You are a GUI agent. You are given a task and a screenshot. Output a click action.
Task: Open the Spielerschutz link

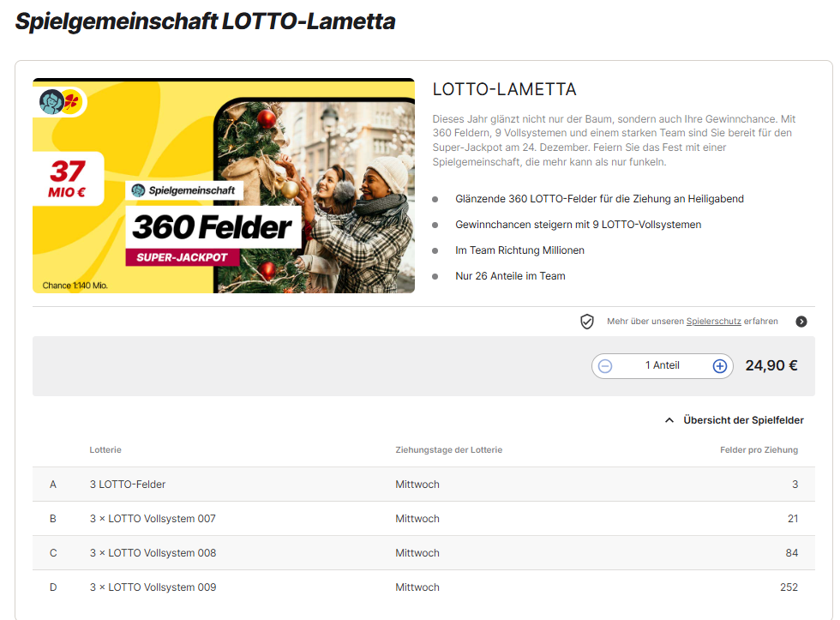(713, 321)
